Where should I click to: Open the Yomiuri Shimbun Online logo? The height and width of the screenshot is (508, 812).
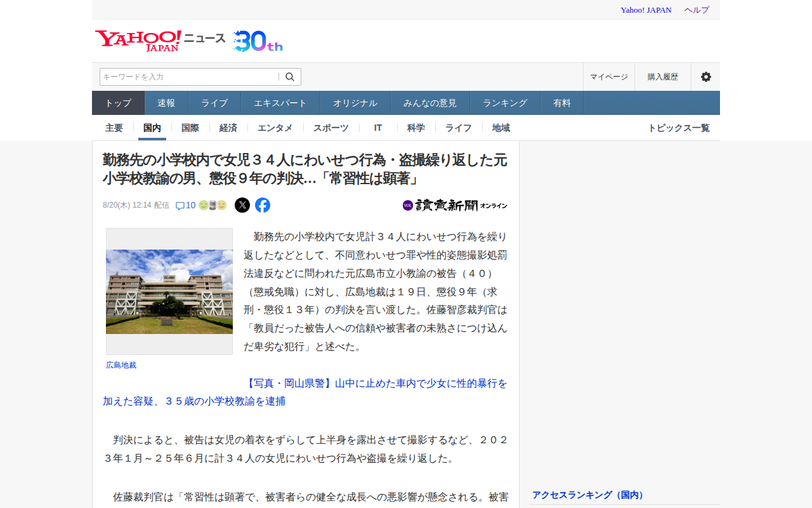point(455,205)
